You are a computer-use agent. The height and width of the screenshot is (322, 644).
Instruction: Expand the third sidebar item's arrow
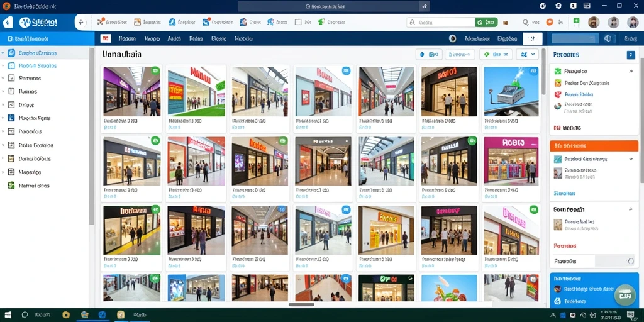point(3,78)
